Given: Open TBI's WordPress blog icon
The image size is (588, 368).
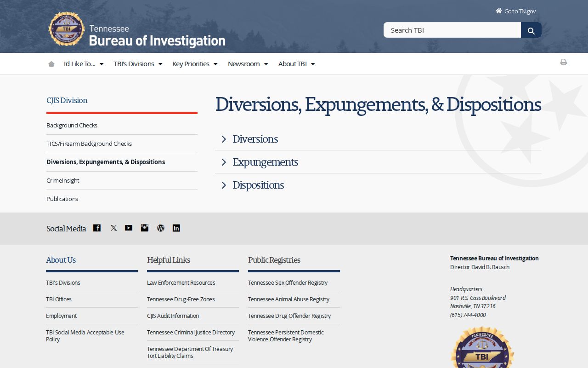Looking at the screenshot, I should click(161, 228).
